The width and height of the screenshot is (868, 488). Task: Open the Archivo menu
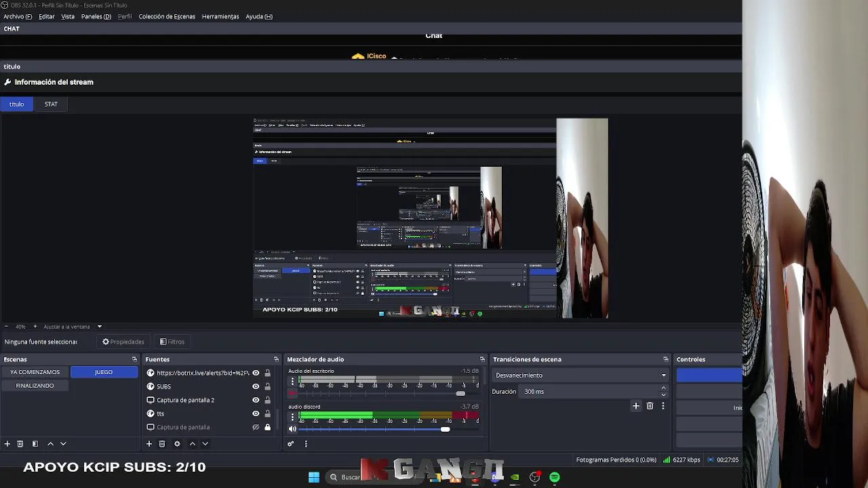pyautogui.click(x=18, y=16)
